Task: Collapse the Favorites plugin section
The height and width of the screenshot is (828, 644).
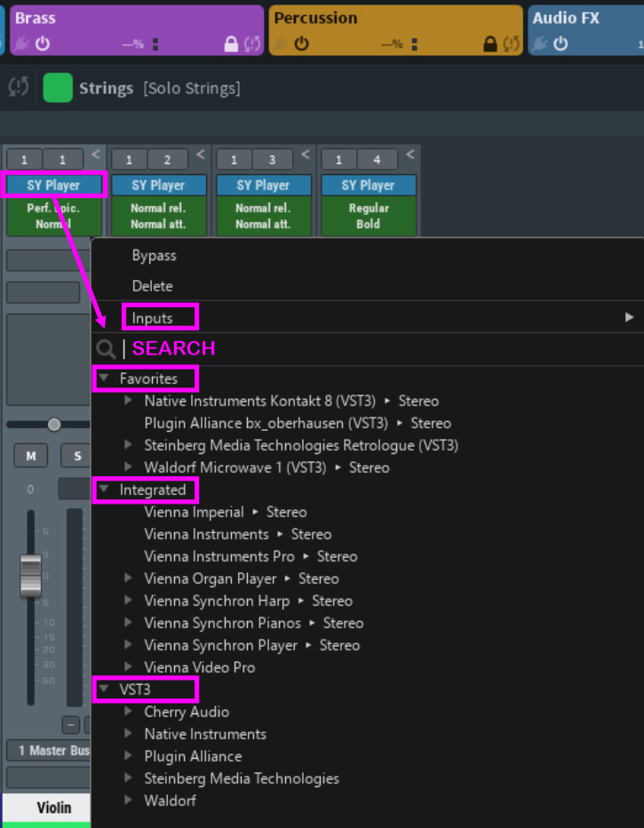Action: 104,378
